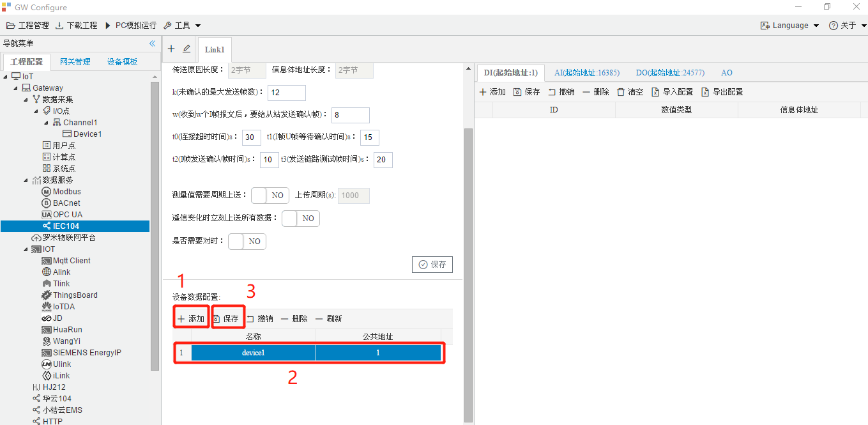Click the 保存 button under 是否需要对时

[432, 265]
